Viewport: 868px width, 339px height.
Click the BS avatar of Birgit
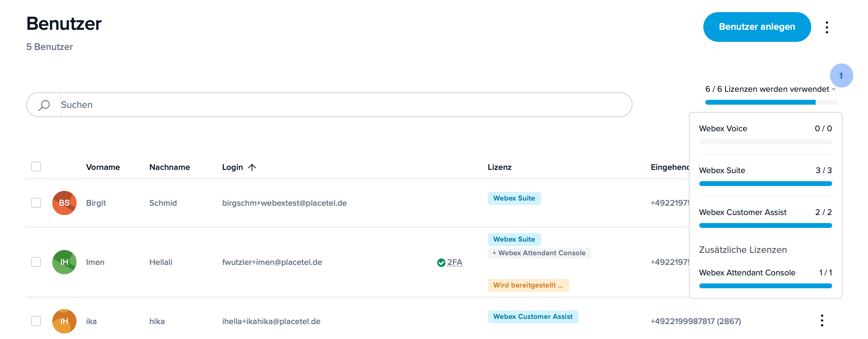pyautogui.click(x=64, y=203)
